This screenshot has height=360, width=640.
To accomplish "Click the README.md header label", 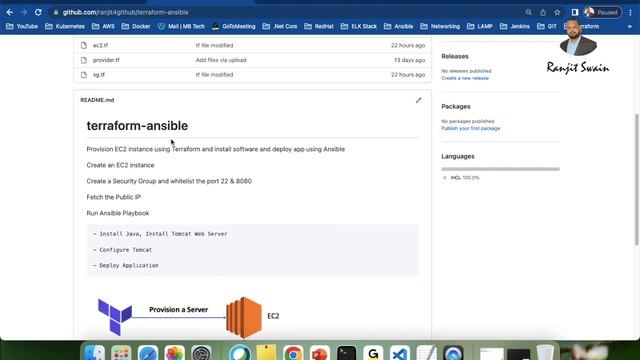I will click(x=97, y=100).
